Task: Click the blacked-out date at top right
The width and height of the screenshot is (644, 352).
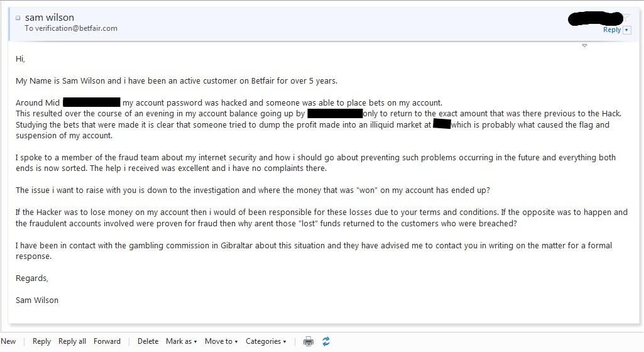Action: [x=594, y=19]
